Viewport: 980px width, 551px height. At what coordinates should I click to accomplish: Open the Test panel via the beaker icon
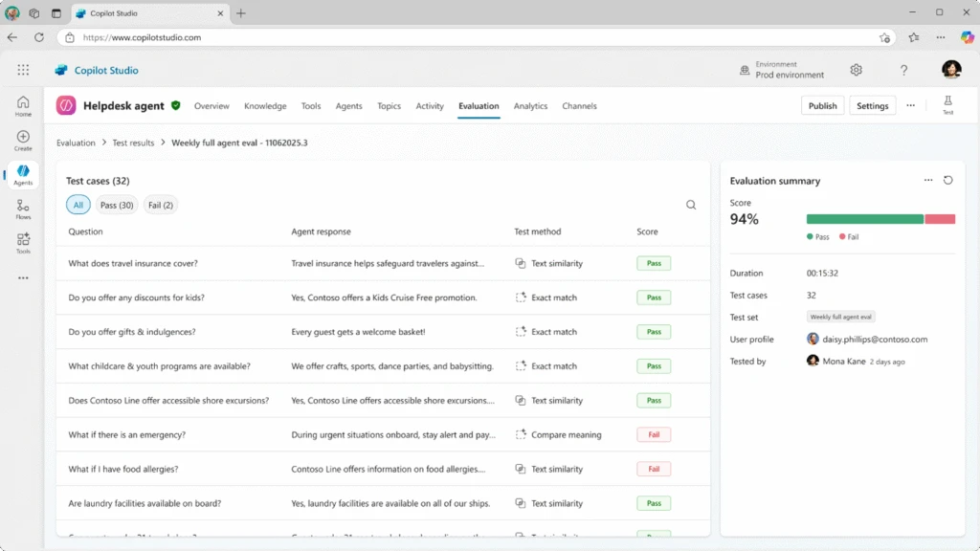(x=947, y=103)
